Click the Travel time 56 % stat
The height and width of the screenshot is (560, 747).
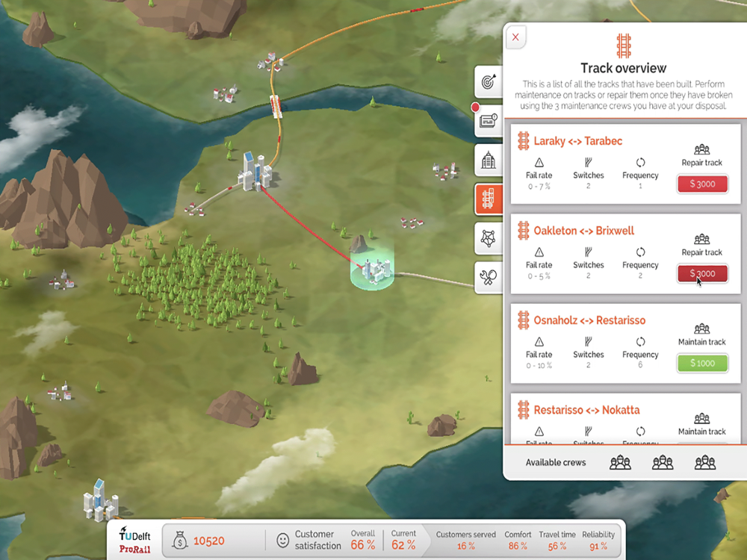pos(557,540)
